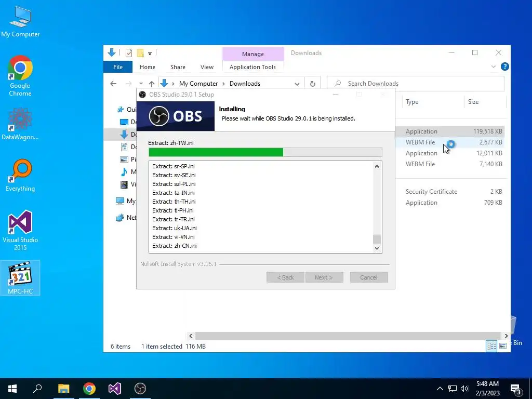The width and height of the screenshot is (532, 399).
Task: Open network status tray icon
Action: pyautogui.click(x=453, y=389)
